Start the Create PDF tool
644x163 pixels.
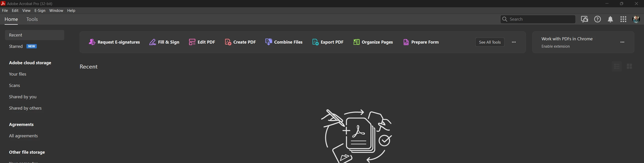point(240,42)
